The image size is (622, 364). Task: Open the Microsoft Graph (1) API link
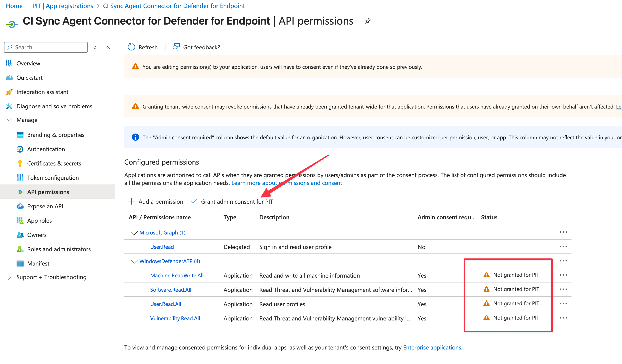pos(162,233)
